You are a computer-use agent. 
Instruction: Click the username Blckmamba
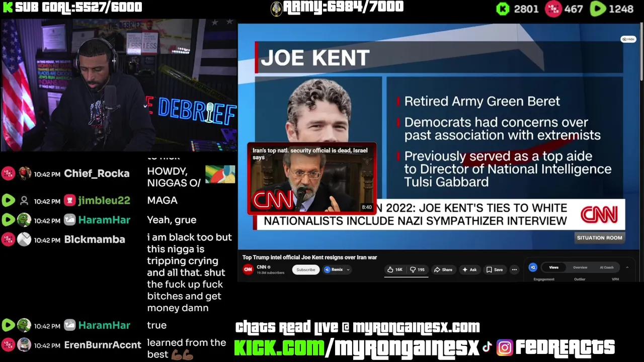coord(95,240)
